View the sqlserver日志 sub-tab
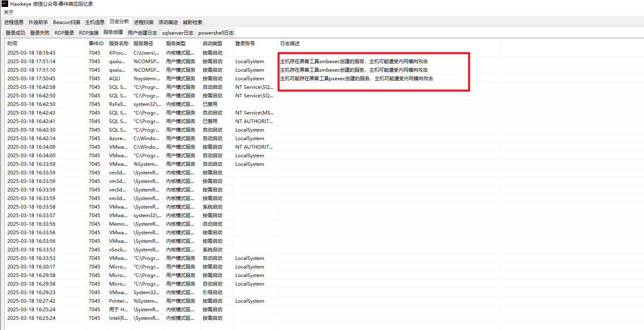Image resolution: width=644 pixels, height=330 pixels. (178, 33)
